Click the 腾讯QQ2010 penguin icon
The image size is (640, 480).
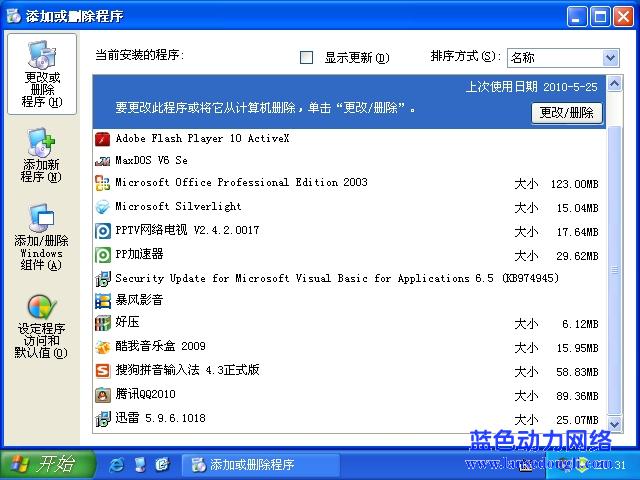(x=102, y=394)
